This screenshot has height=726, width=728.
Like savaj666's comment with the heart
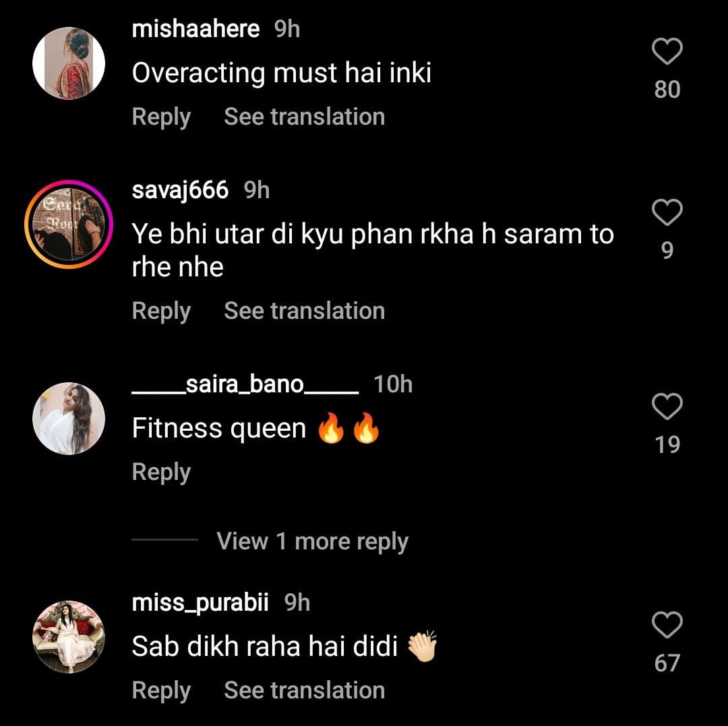point(667,213)
